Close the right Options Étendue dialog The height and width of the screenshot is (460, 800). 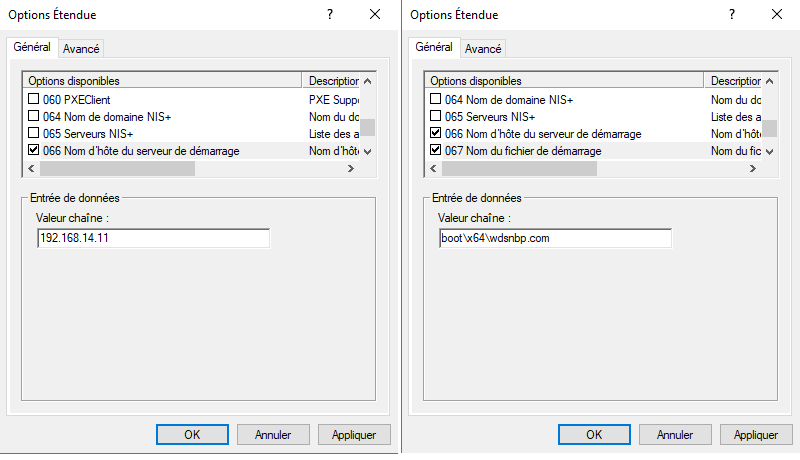[x=777, y=15]
